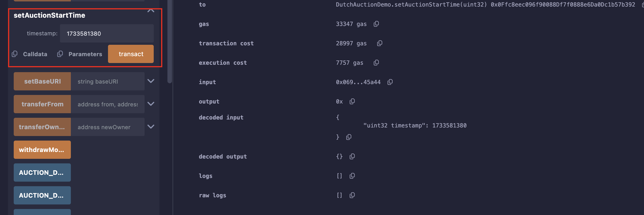Copy the transaction cost value
Viewport: 644px width, 215px height.
(x=380, y=43)
